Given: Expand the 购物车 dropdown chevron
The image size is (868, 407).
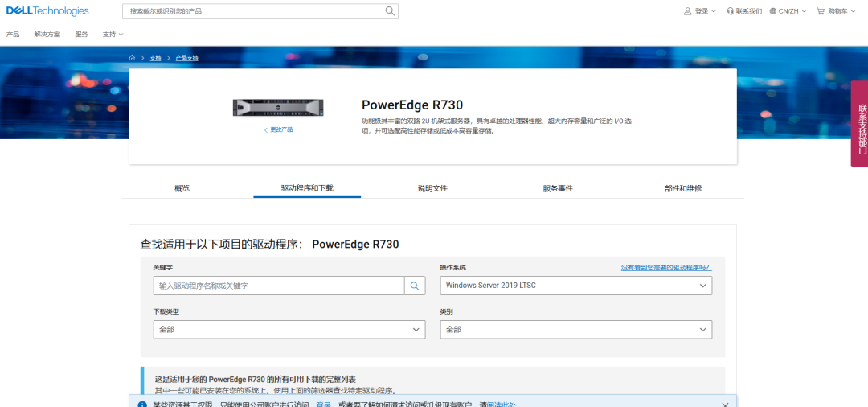Looking at the screenshot, I should click(x=853, y=11).
